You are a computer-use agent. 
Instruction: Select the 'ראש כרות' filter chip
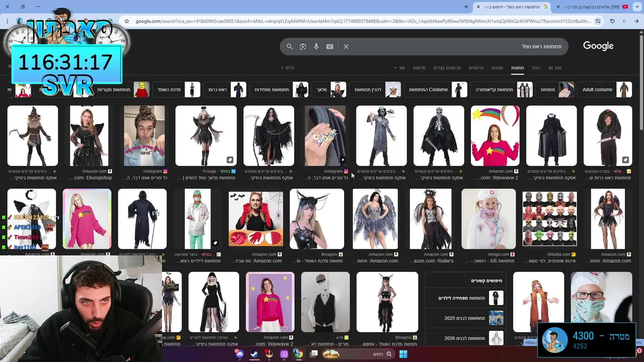225,89
